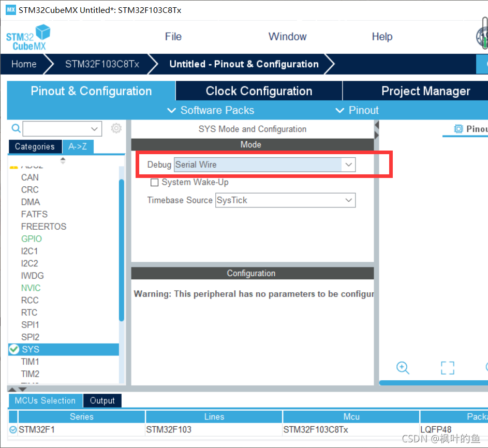Viewport: 488px width, 448px height.
Task: Select I2C2 in peripheral list
Action: point(29,263)
